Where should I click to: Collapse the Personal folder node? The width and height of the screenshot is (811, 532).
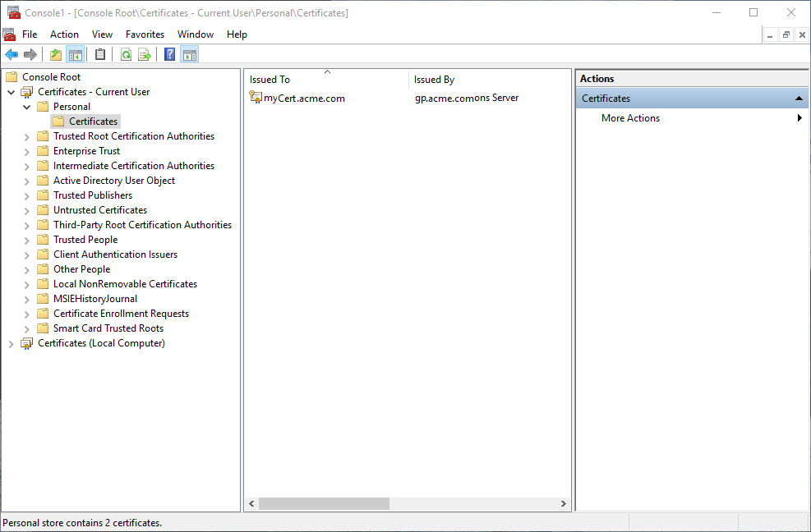pyautogui.click(x=27, y=107)
